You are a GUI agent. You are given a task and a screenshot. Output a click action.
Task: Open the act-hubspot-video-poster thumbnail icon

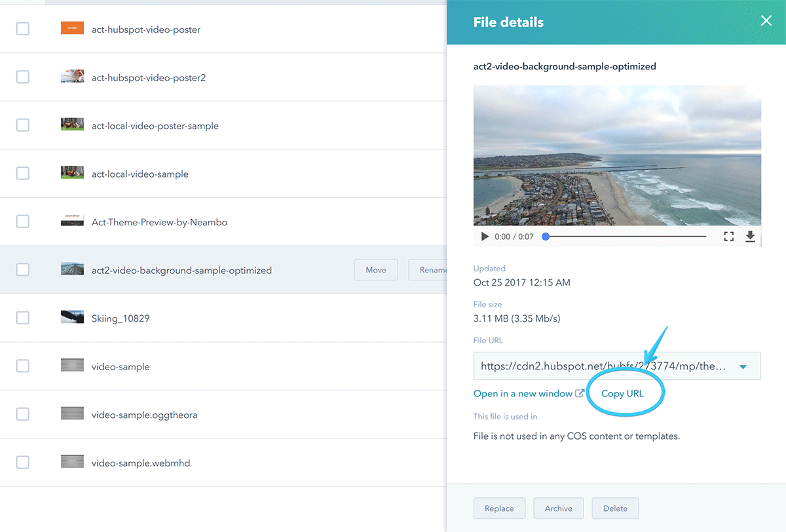72,29
